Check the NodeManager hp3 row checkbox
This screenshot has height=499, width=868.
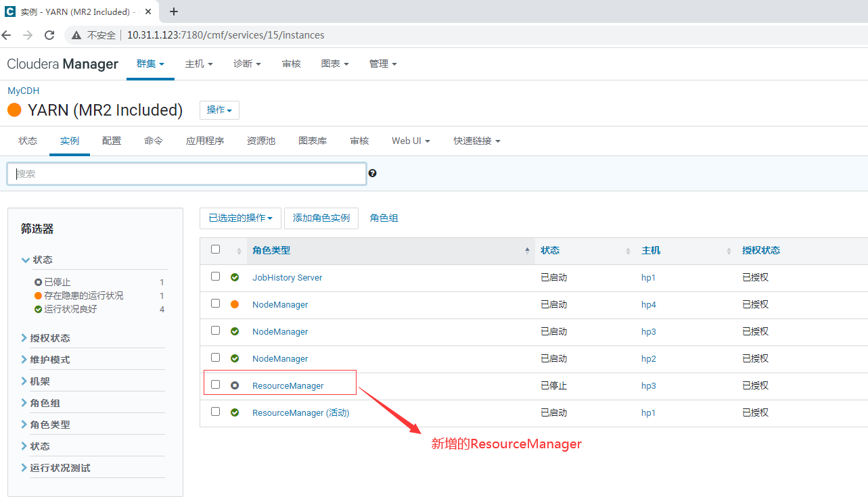(215, 330)
